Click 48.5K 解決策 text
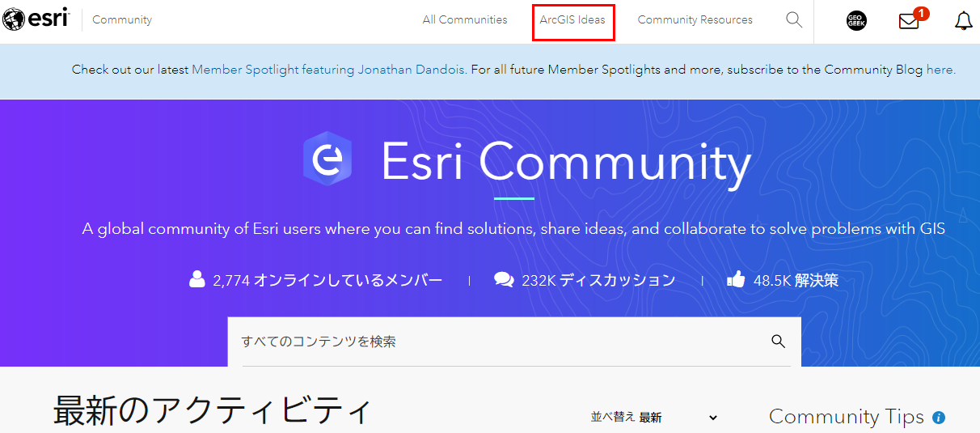This screenshot has width=980, height=433. click(796, 281)
